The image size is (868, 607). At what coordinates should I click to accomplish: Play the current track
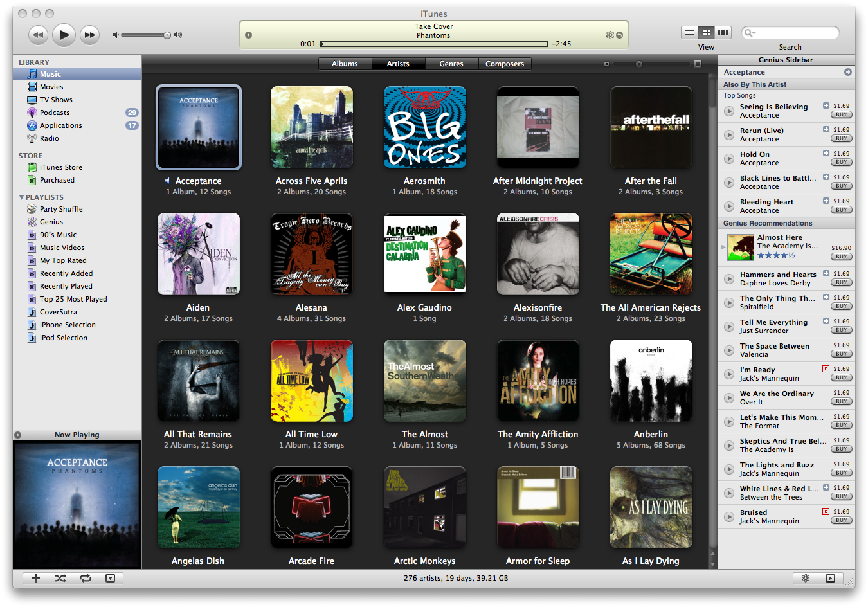(x=64, y=35)
